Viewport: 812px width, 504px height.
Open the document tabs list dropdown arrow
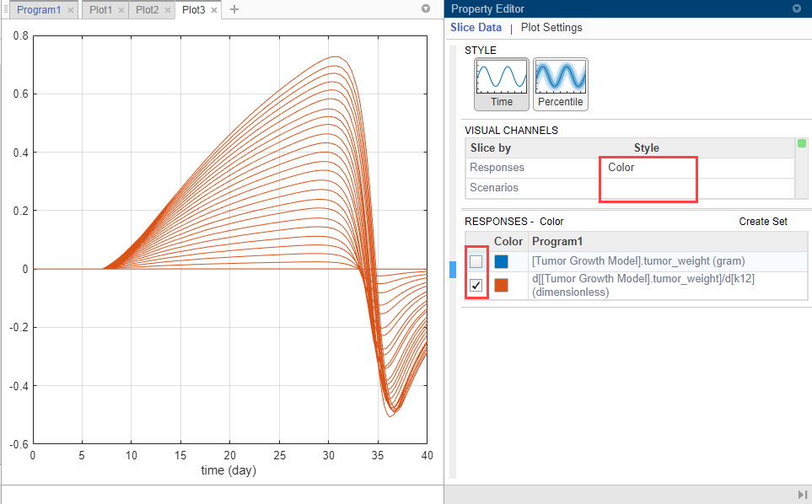pyautogui.click(x=426, y=8)
